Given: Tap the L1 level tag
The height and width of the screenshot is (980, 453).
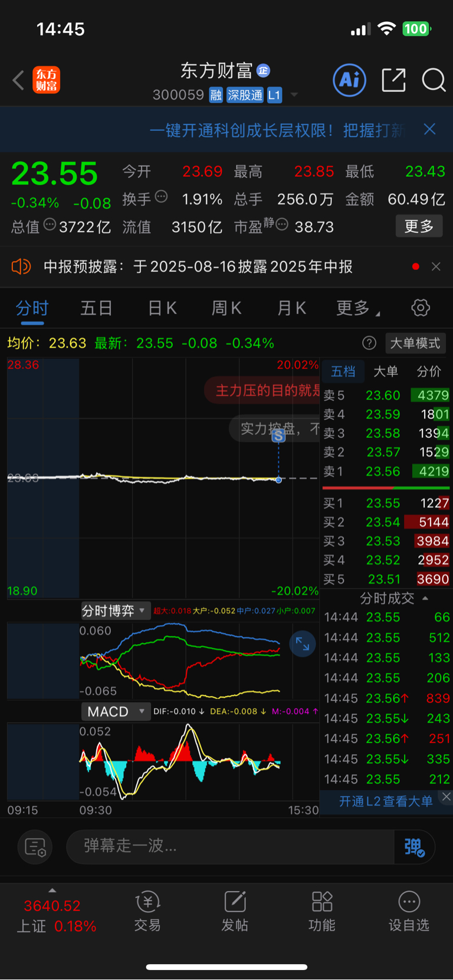Looking at the screenshot, I should tap(275, 95).
